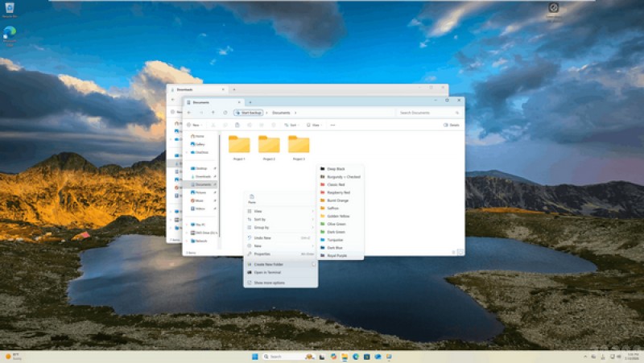The height and width of the screenshot is (363, 644).
Task: Toggle the Details pane button
Action: tap(451, 125)
